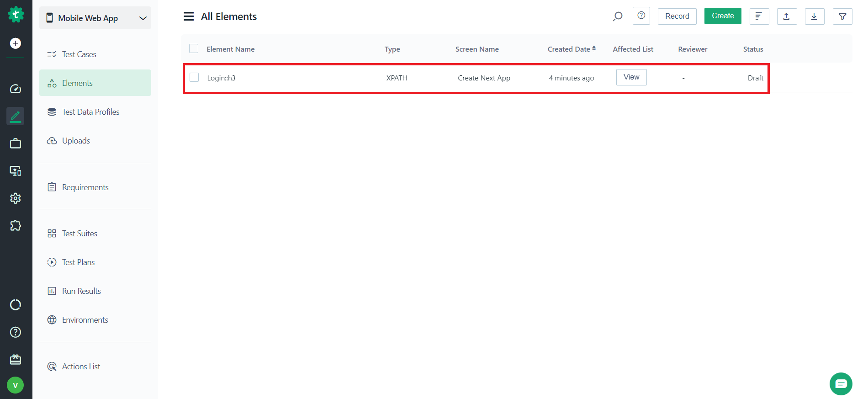Expand the Mobile Web App project dropdown
The height and width of the screenshot is (399, 868).
point(95,18)
